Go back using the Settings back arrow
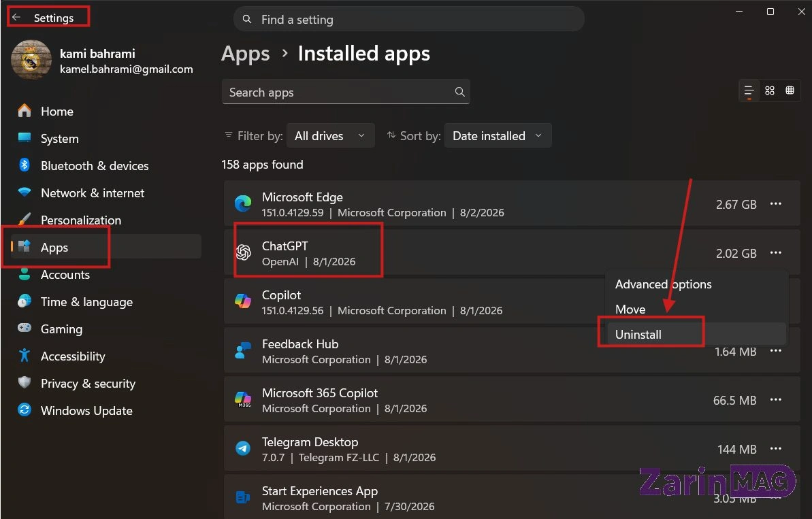The height and width of the screenshot is (519, 812). [x=16, y=18]
